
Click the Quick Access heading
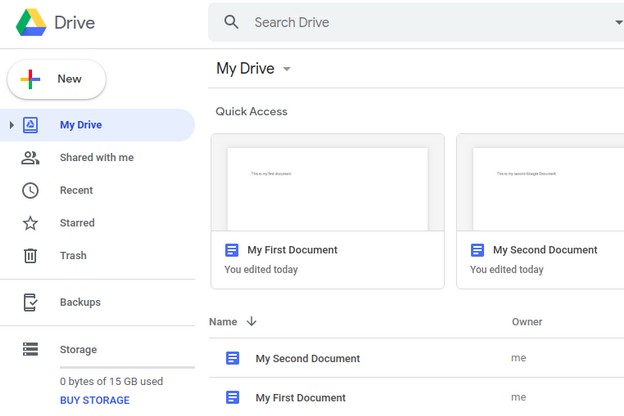pyautogui.click(x=252, y=111)
